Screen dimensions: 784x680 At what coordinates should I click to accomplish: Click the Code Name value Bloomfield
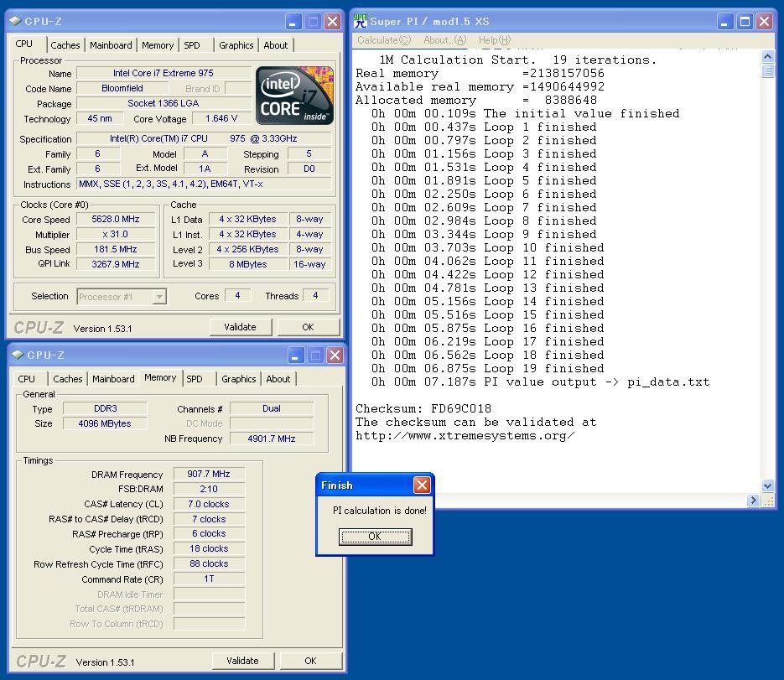(122, 88)
